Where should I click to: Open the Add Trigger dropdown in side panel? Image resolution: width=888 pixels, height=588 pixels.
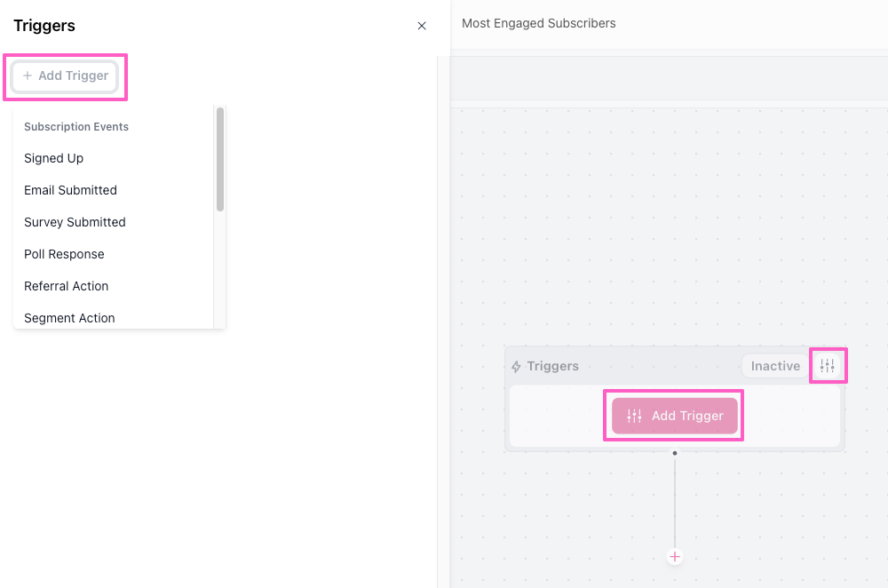click(x=66, y=76)
